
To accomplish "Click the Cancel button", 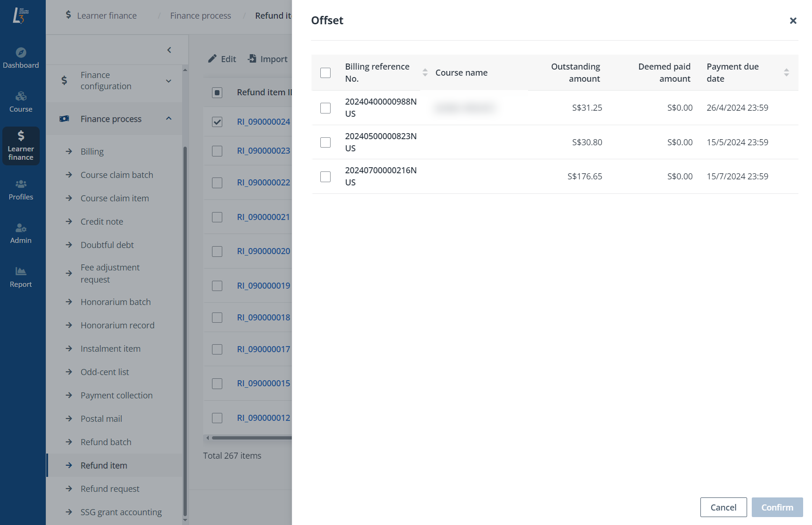I will [723, 507].
